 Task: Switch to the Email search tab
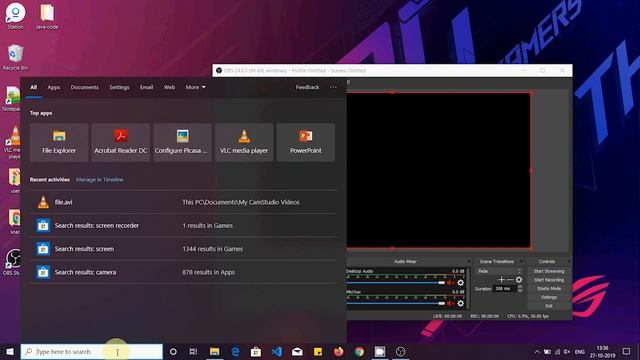147,87
